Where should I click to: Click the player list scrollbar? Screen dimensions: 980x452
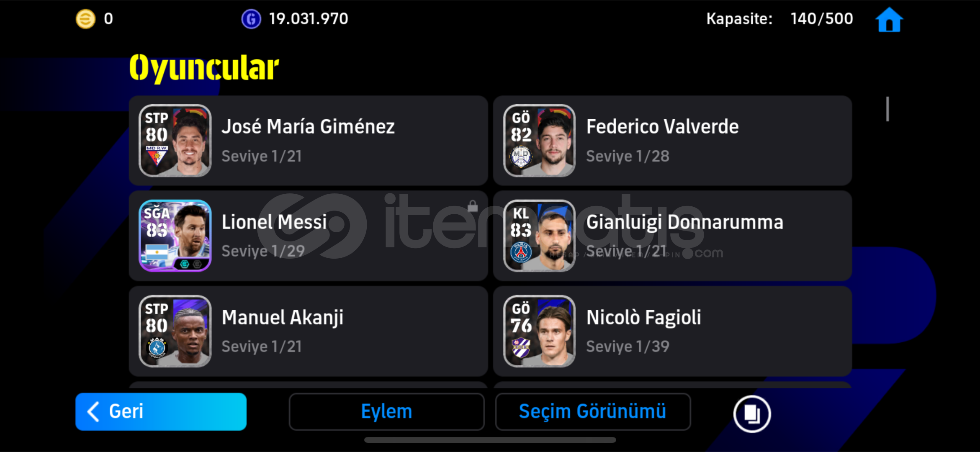coord(887,109)
